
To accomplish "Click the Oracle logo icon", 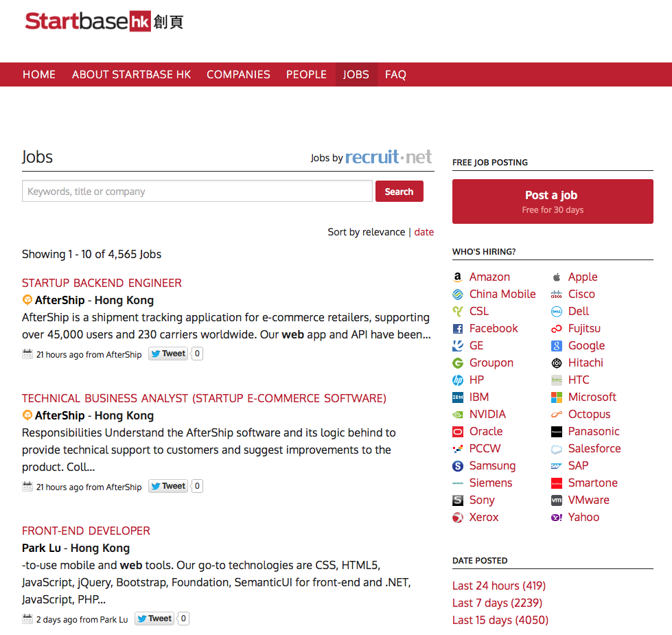I will pyautogui.click(x=458, y=432).
